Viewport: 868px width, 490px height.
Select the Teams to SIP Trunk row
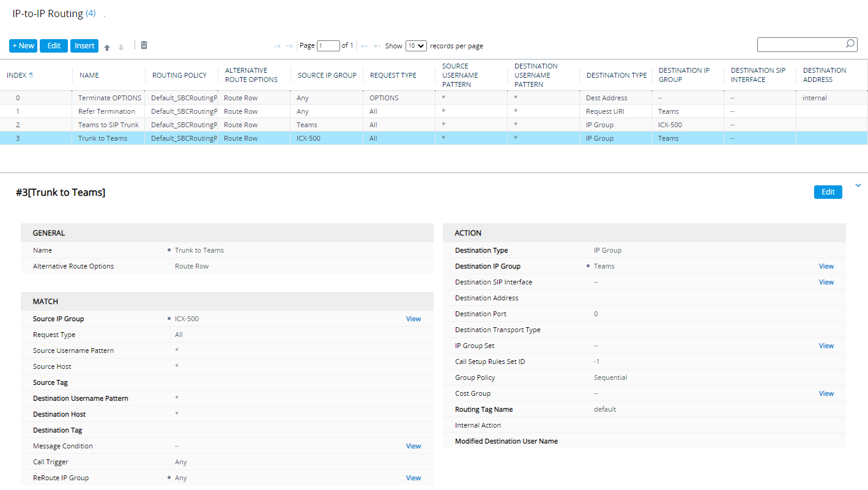[108, 125]
